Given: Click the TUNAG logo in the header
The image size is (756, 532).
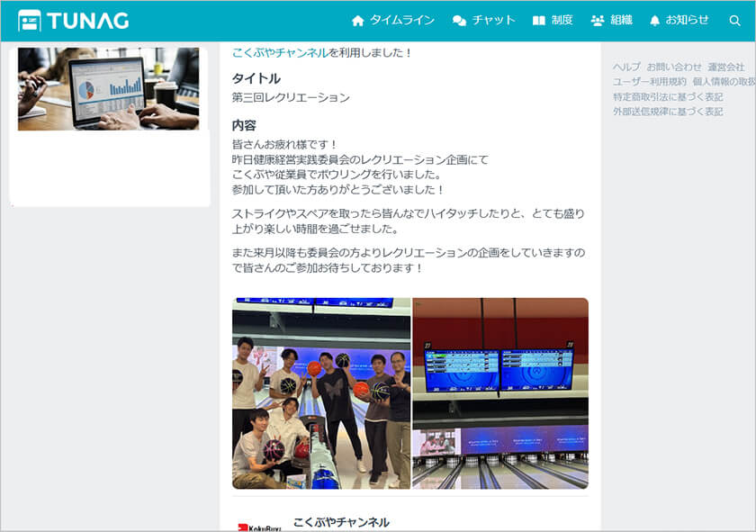Looking at the screenshot, I should [x=74, y=20].
